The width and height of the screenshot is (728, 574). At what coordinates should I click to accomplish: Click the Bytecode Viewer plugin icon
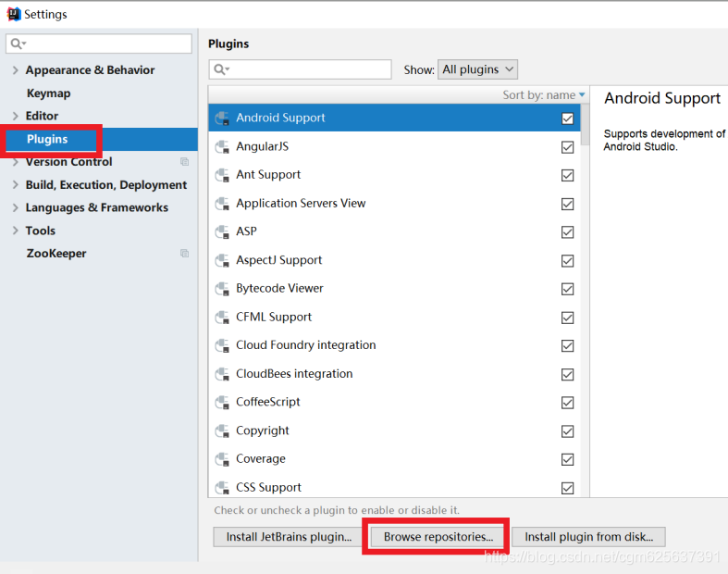[222, 289]
